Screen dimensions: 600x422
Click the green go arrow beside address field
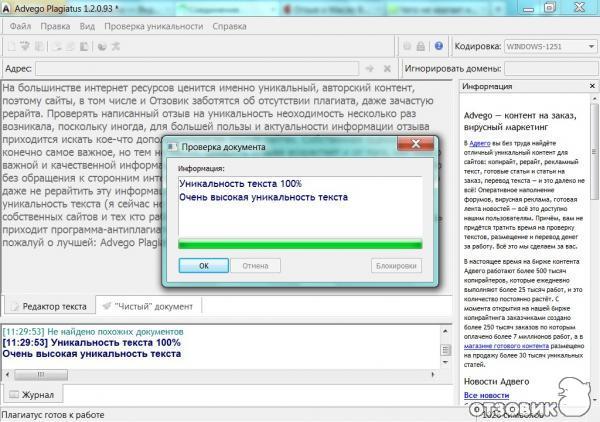369,68
